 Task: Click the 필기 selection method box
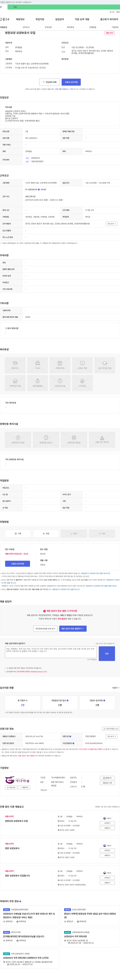[74, 533]
